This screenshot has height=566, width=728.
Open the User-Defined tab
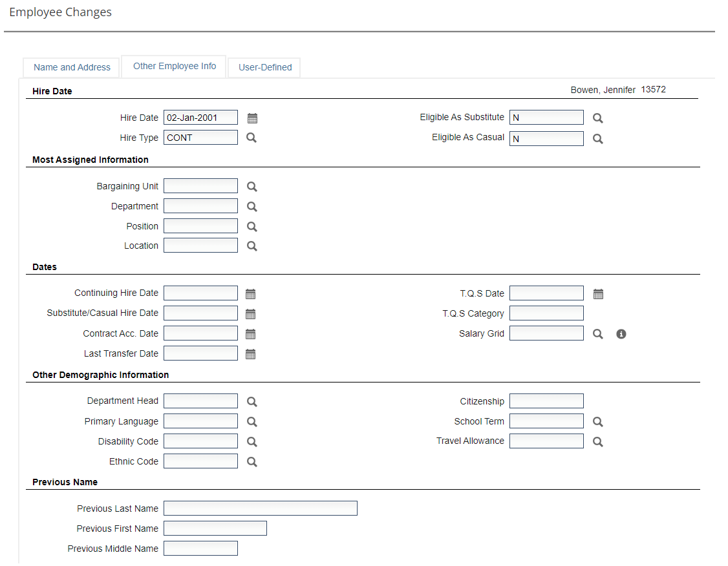[x=265, y=67]
